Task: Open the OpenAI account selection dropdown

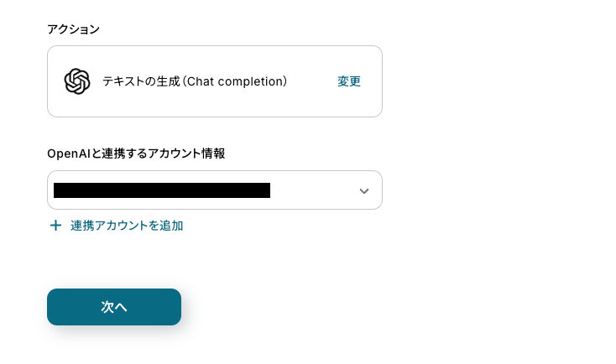Action: click(214, 190)
